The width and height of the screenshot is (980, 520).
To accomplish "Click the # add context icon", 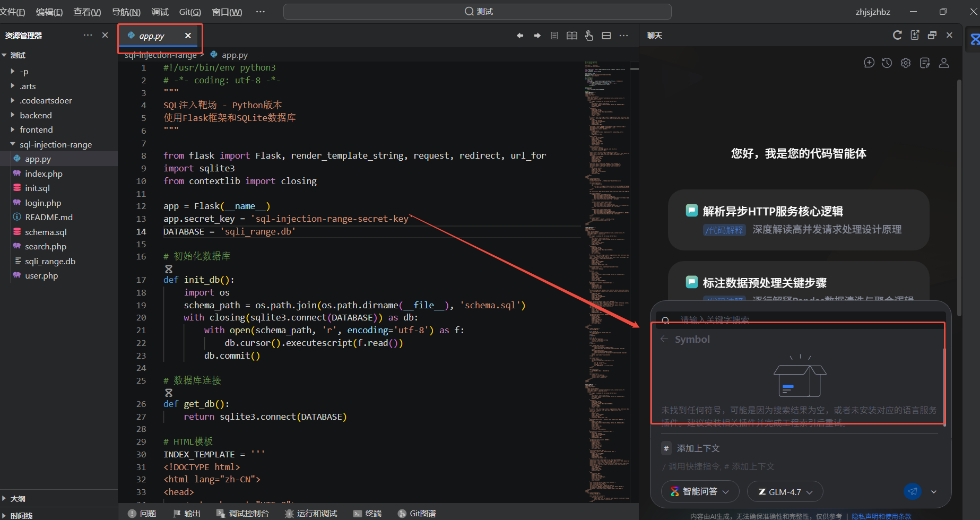I will [x=666, y=448].
